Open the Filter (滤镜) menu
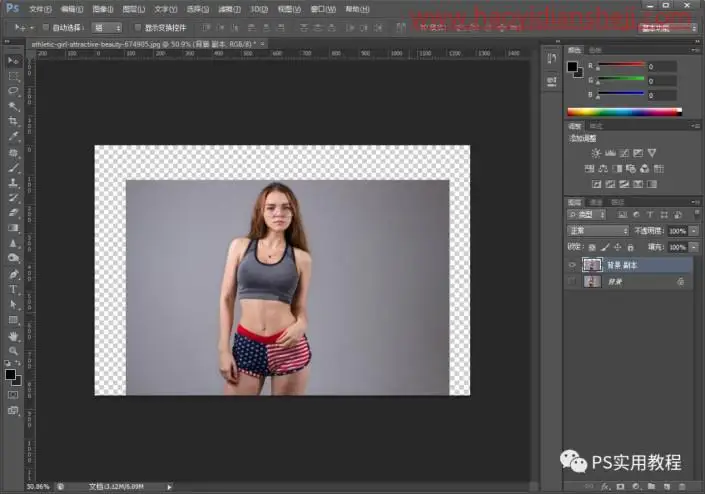The height and width of the screenshot is (494, 705). pos(229,9)
